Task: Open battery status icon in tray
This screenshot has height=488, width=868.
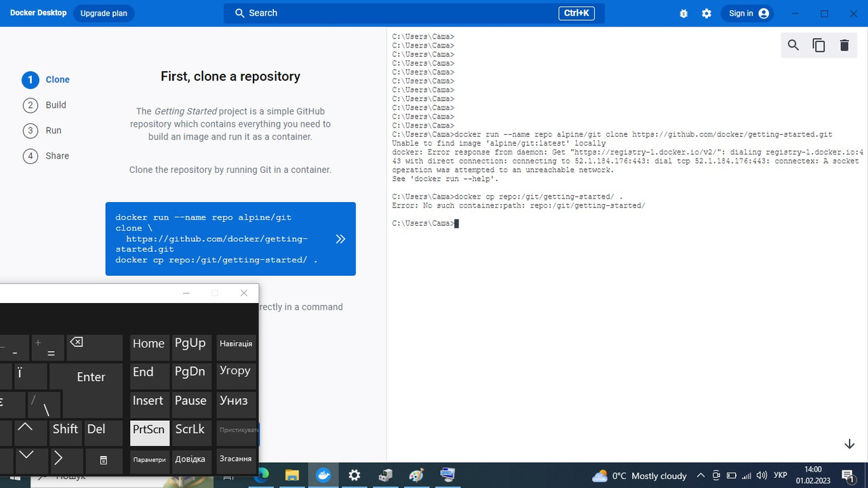Action: point(732,476)
